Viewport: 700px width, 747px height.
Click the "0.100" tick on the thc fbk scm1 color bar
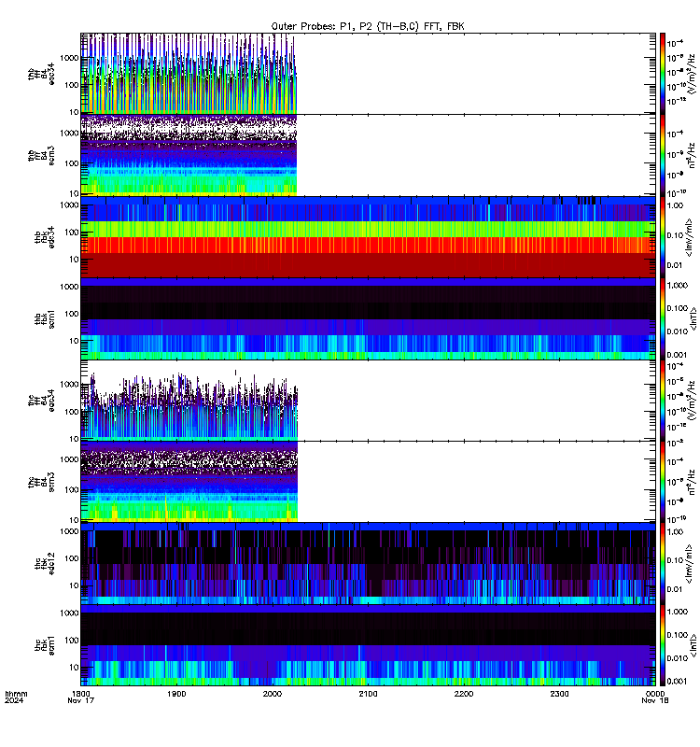[x=677, y=635]
